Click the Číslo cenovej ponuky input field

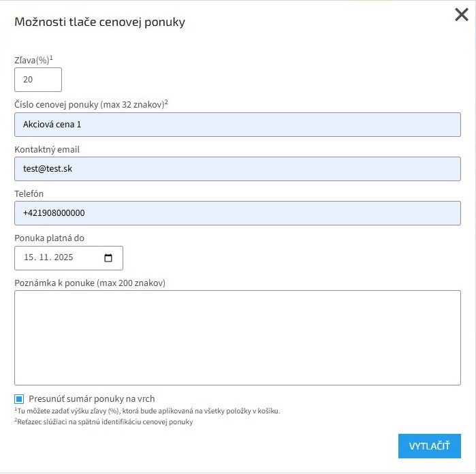[x=237, y=125]
